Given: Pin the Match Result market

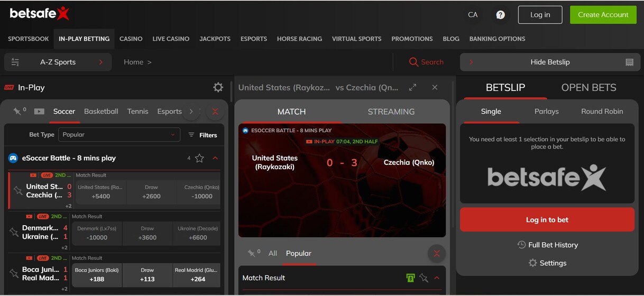Looking at the screenshot, I should 424,278.
